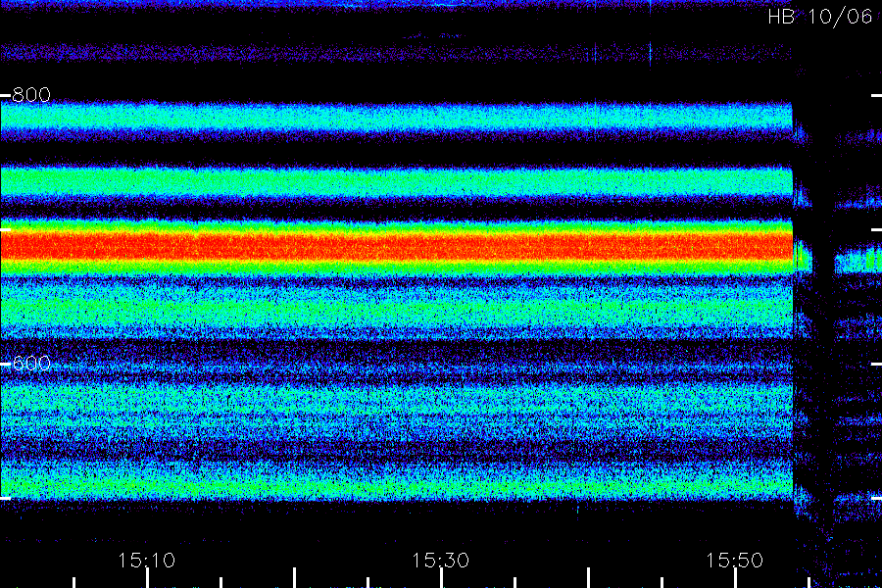The height and width of the screenshot is (588, 882).
Task: Click the 15:10 time axis label
Action: (x=147, y=561)
